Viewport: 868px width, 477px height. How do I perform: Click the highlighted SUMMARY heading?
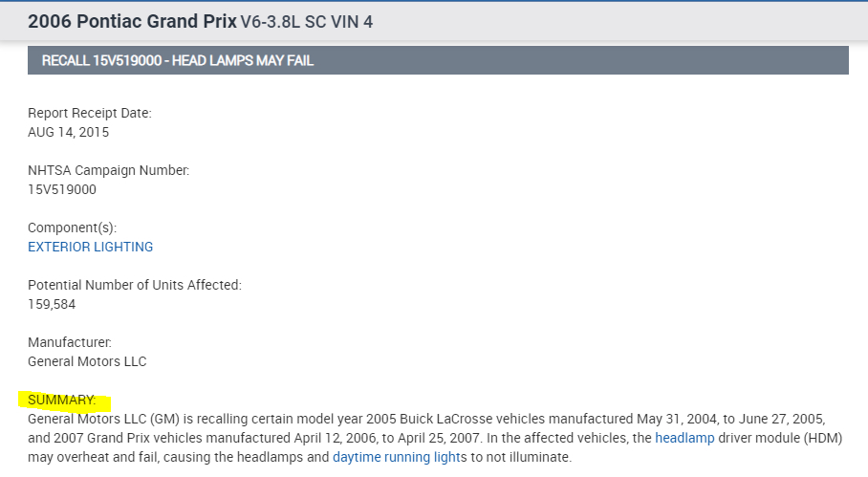tap(63, 399)
